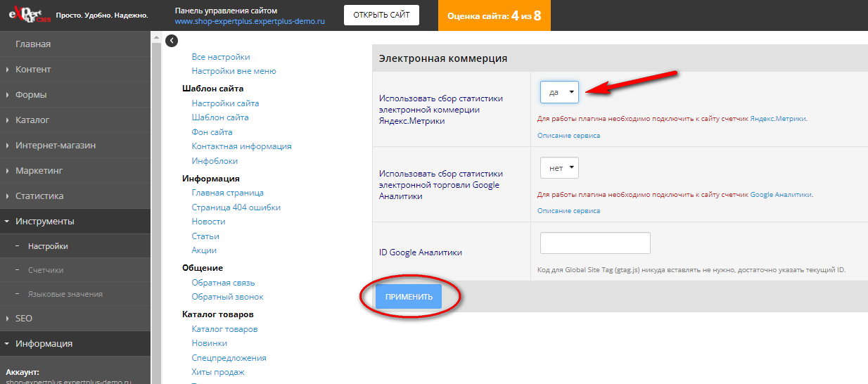The height and width of the screenshot is (384, 868).
Task: Open the Новости settings link
Action: click(208, 222)
